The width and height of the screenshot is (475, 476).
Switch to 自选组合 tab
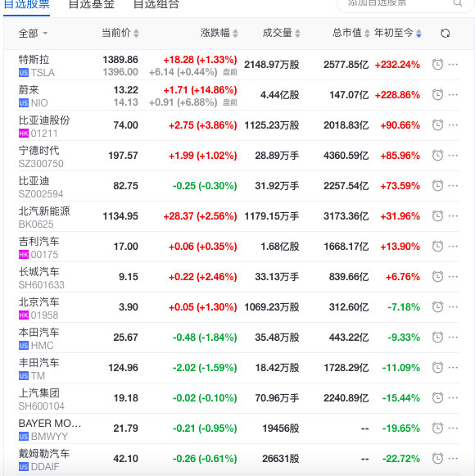(x=156, y=4)
